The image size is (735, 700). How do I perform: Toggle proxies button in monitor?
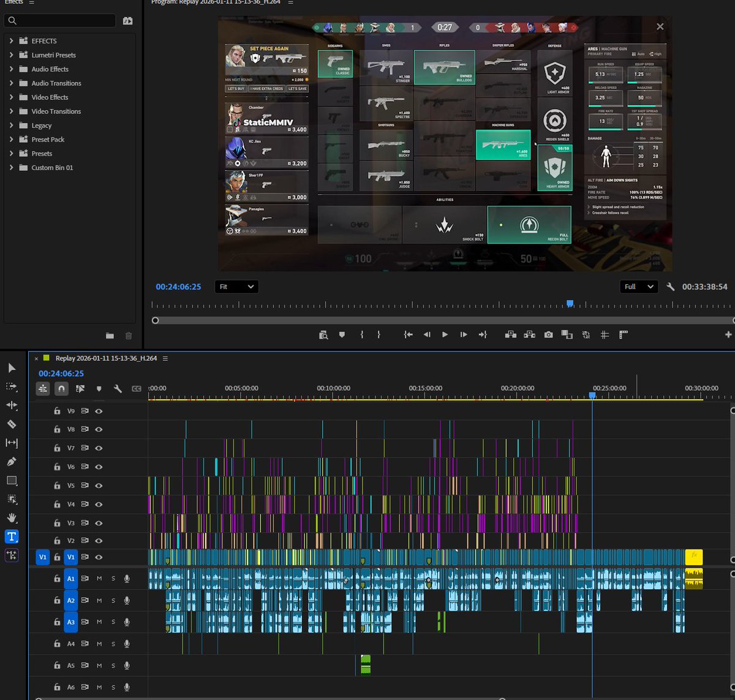[x=586, y=334]
